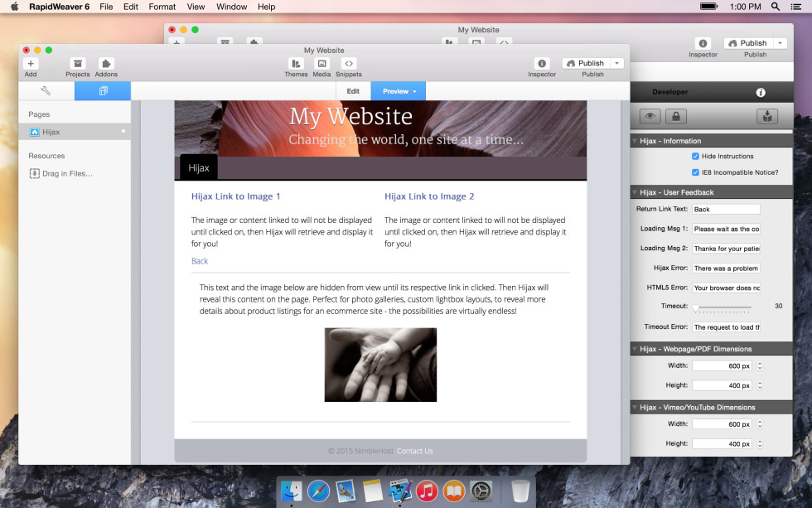Screen dimensions: 812x508
Task: Open the Projects icon in toolbar
Action: (78, 63)
